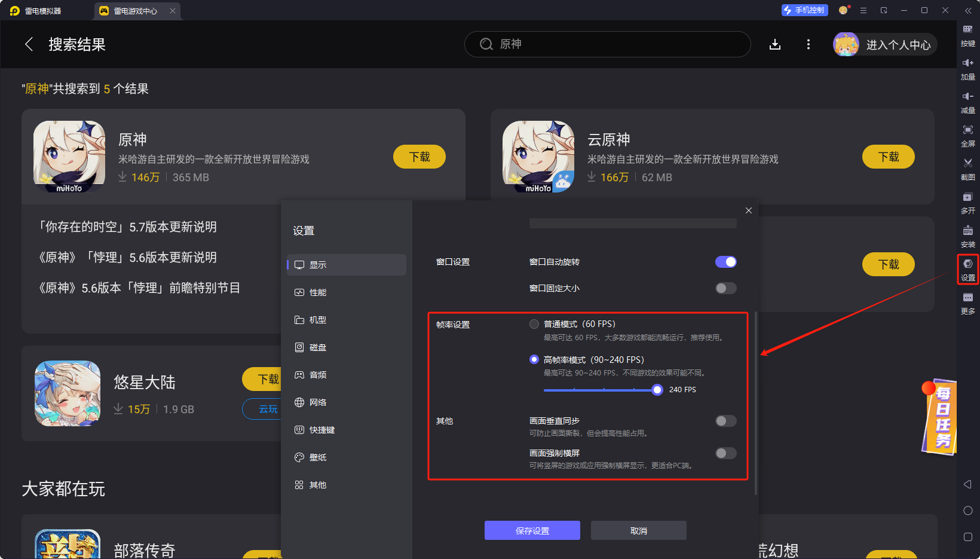Select 高帧率模式 (90~240 FPS) radio option

point(534,359)
